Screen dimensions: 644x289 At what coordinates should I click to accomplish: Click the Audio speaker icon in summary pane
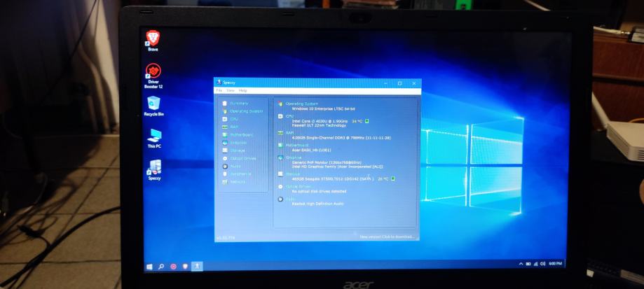tap(280, 199)
